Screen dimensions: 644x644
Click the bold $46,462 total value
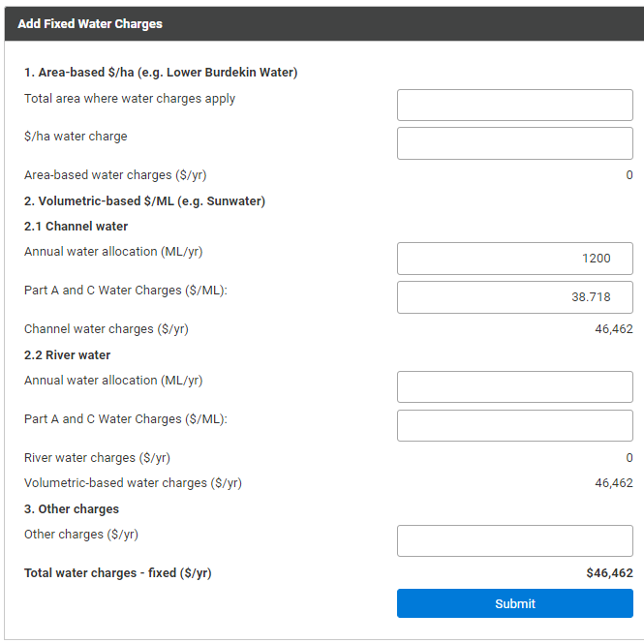coord(609,573)
